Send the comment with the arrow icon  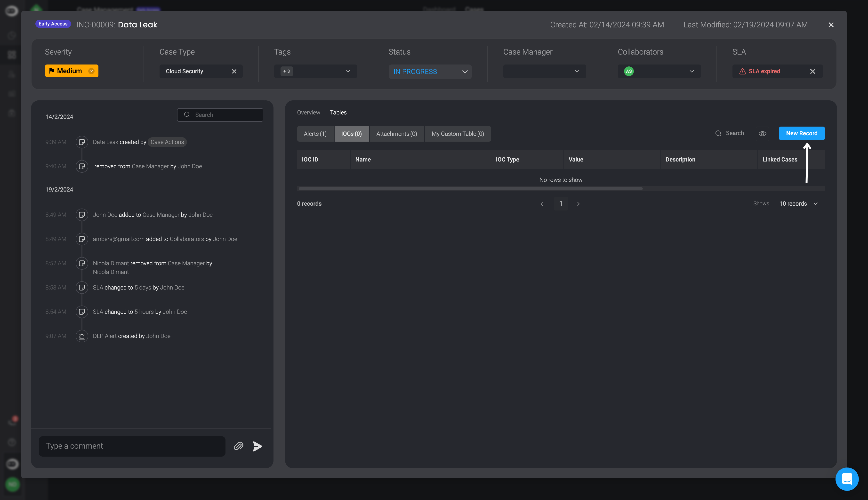click(257, 446)
